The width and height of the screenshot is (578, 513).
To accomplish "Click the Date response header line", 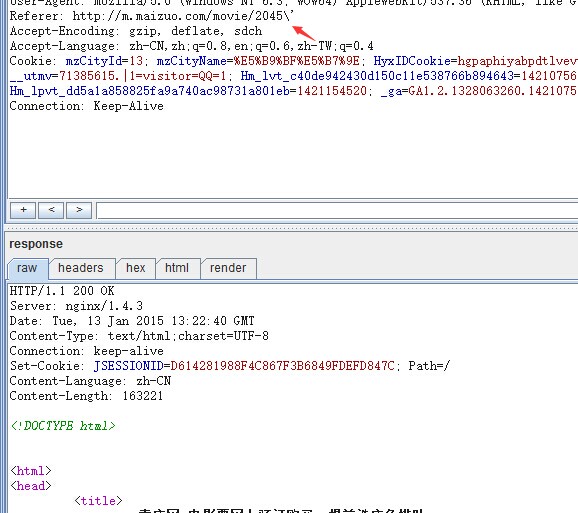I will 132,321.
